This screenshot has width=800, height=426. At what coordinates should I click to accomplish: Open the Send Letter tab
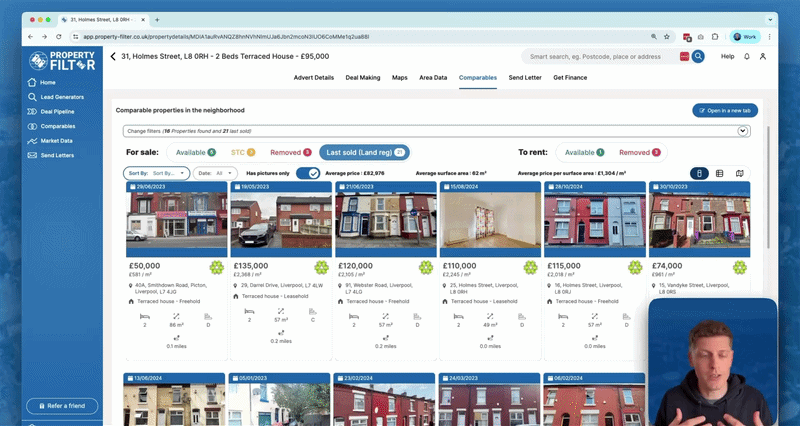click(525, 78)
